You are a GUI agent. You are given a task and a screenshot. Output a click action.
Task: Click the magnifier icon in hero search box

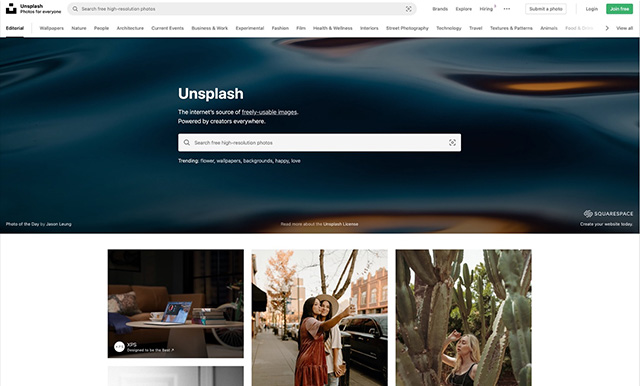coord(187,143)
